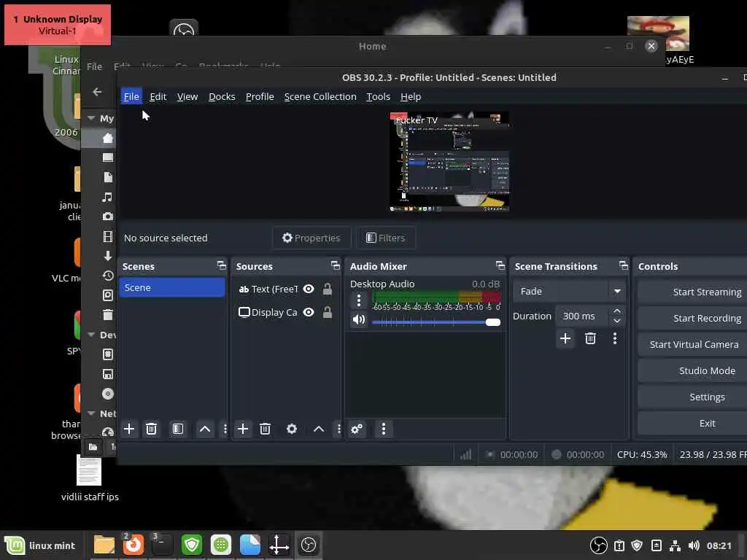Pop out the Audio Mixer dock
This screenshot has width=747, height=560.
click(x=500, y=265)
